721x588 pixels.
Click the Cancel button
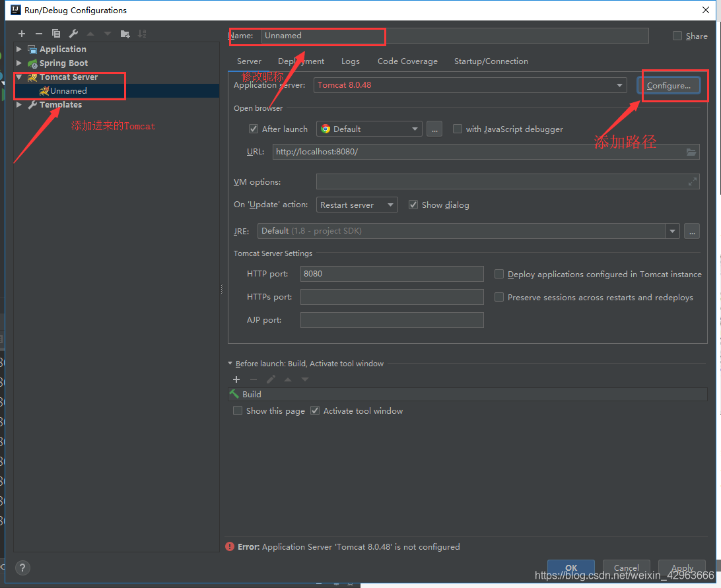[x=627, y=568]
